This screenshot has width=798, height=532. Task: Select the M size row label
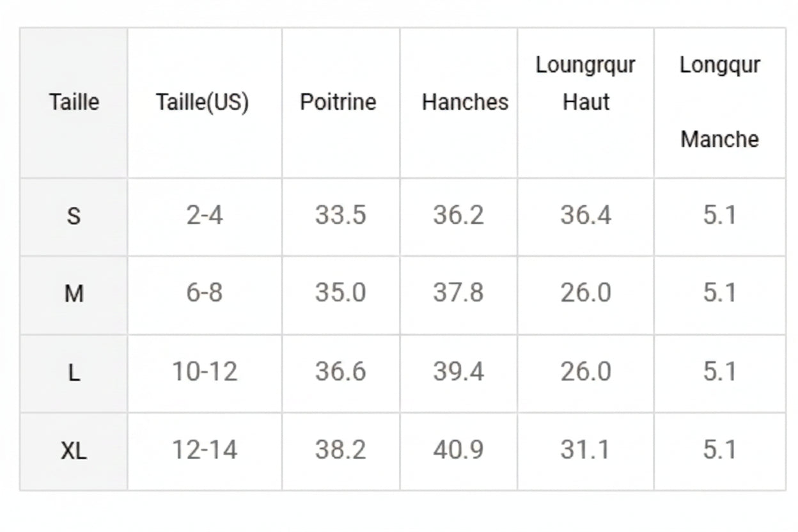(x=74, y=295)
